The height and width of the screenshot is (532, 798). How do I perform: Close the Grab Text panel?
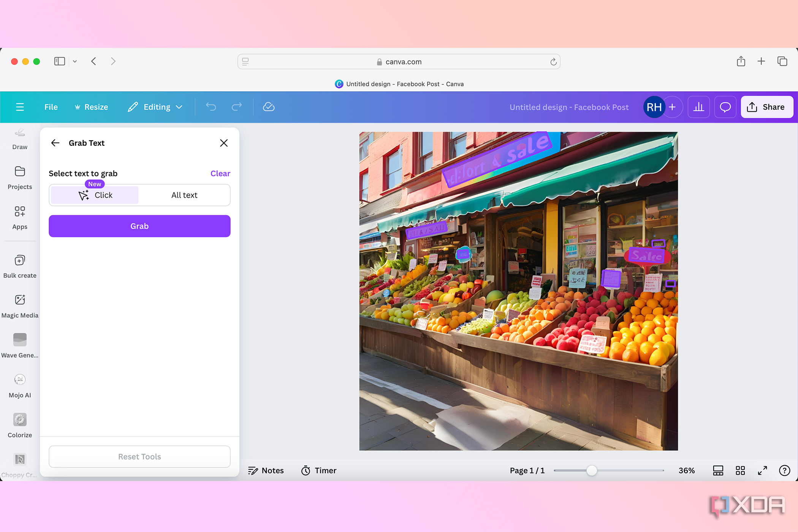[x=224, y=143]
